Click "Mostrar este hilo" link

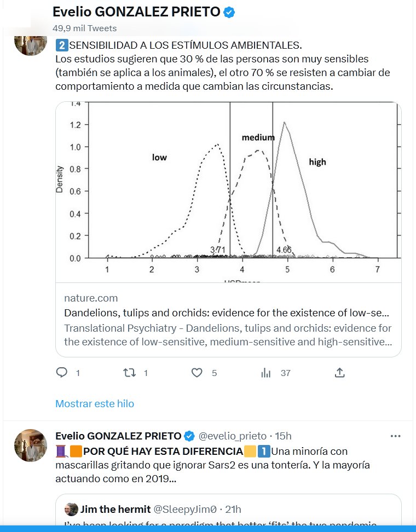coord(95,404)
